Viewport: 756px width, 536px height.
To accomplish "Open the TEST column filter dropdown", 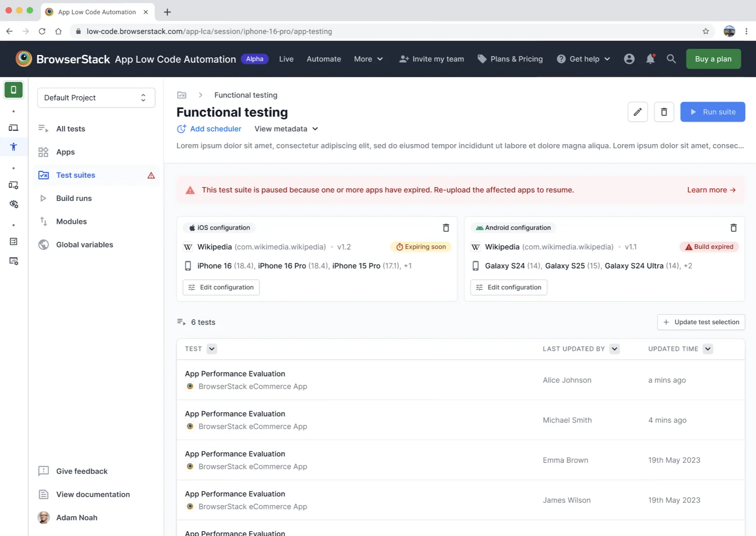I will (x=211, y=348).
